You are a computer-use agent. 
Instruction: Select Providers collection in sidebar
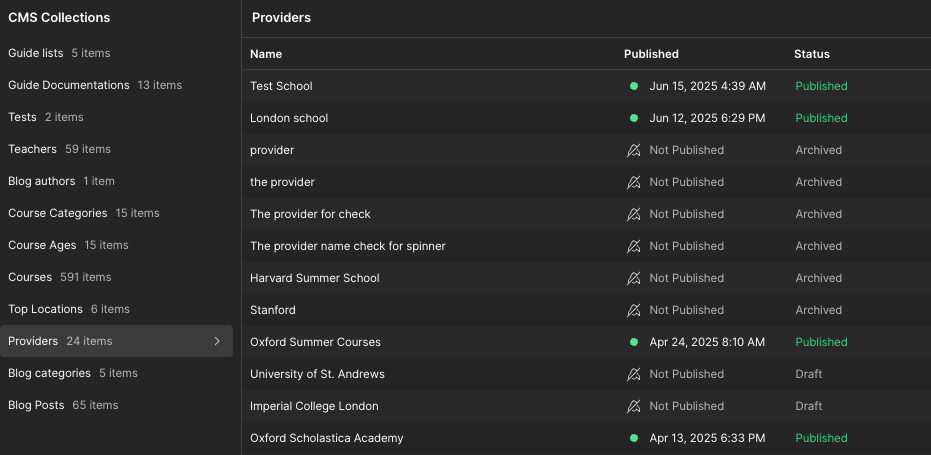pyautogui.click(x=116, y=341)
